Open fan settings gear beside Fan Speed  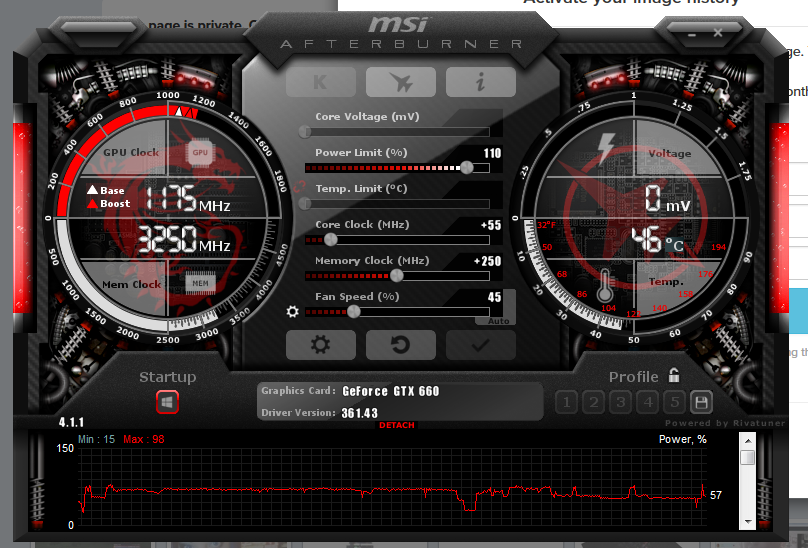tap(292, 311)
